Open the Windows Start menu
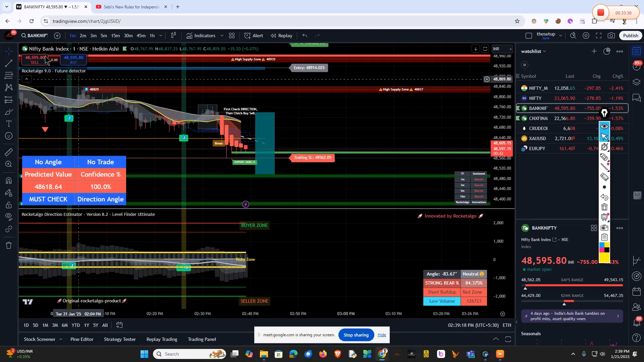The height and width of the screenshot is (362, 644). [x=144, y=354]
